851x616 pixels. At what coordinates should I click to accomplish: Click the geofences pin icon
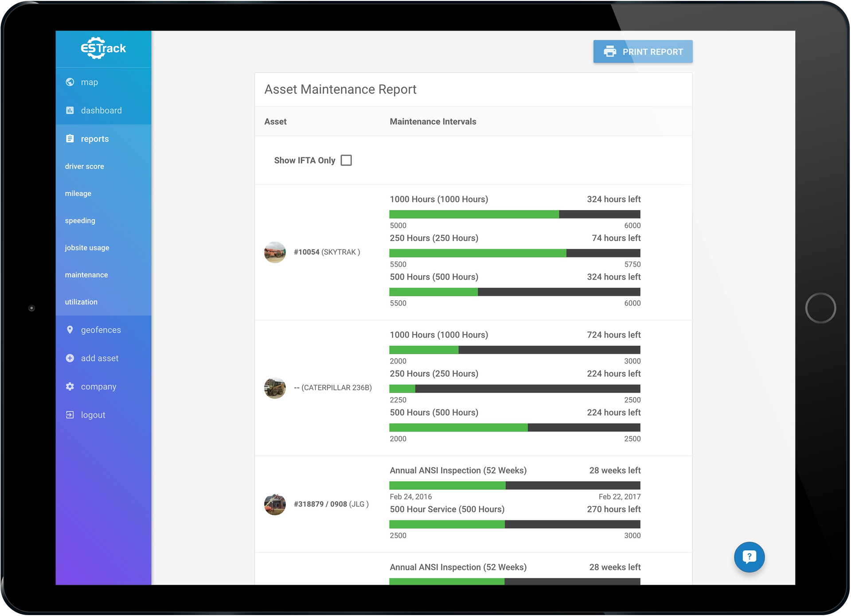(70, 330)
